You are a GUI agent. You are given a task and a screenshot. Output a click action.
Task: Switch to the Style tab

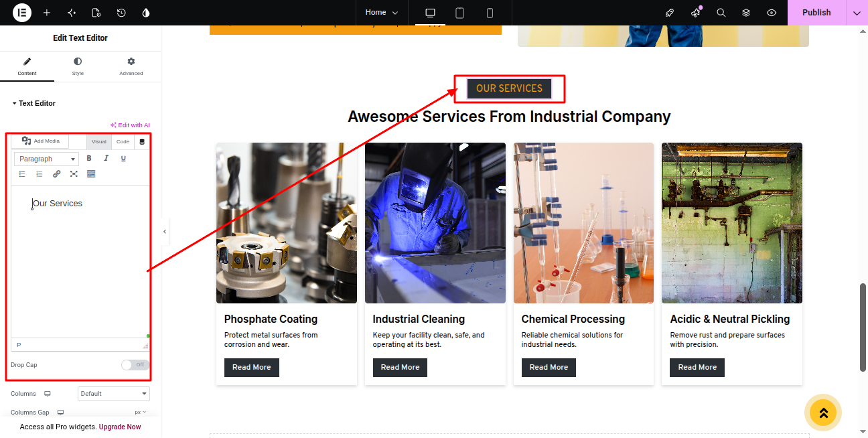(78, 66)
